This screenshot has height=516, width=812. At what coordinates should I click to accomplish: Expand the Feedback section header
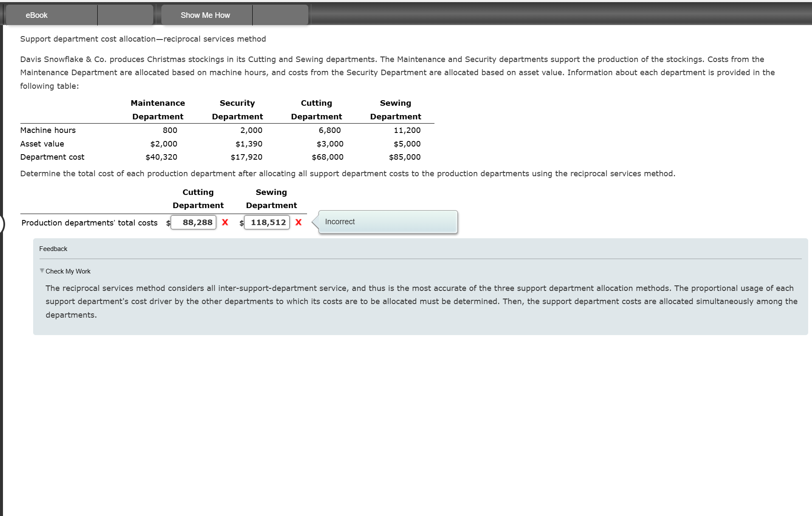click(53, 248)
